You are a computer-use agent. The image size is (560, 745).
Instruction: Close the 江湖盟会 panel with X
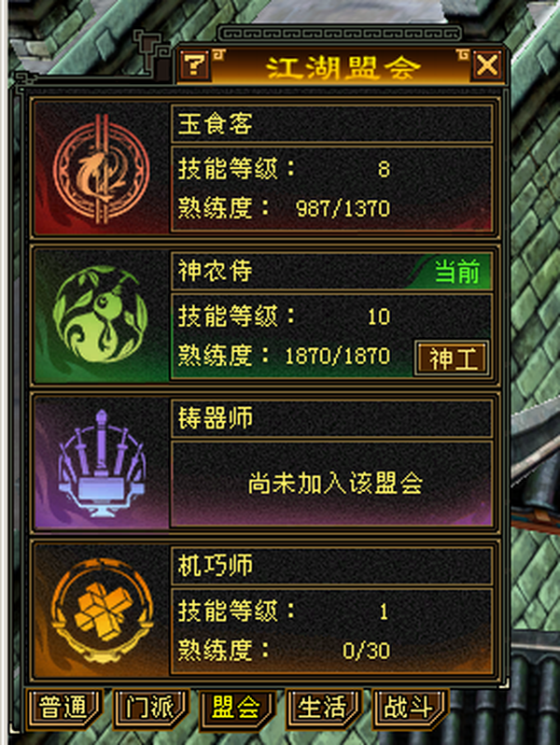[487, 65]
